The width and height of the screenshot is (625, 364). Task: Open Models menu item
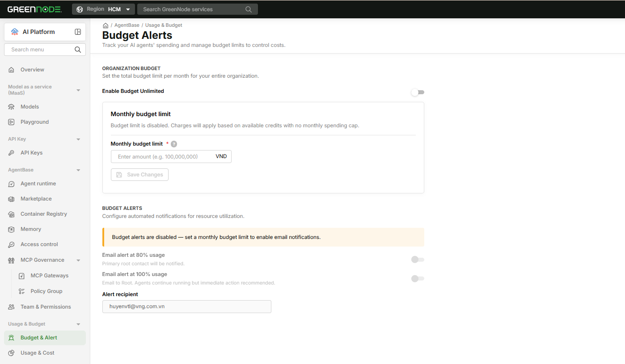pyautogui.click(x=45, y=107)
